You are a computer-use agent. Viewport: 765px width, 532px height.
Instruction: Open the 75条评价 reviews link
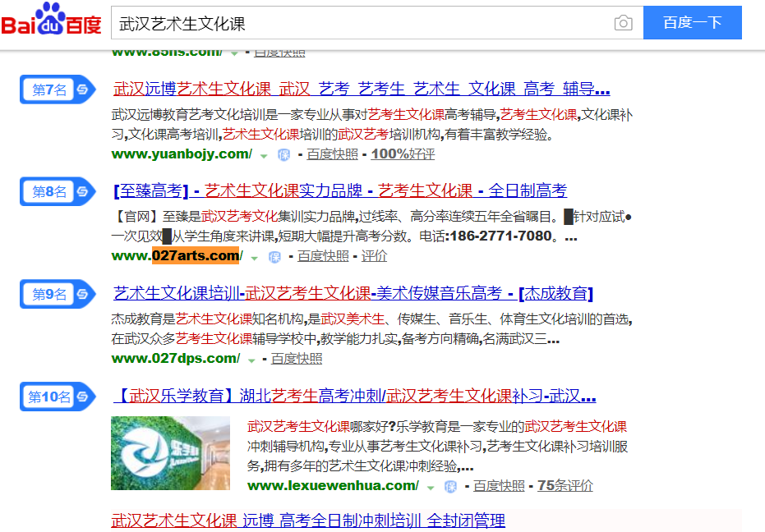pos(565,486)
